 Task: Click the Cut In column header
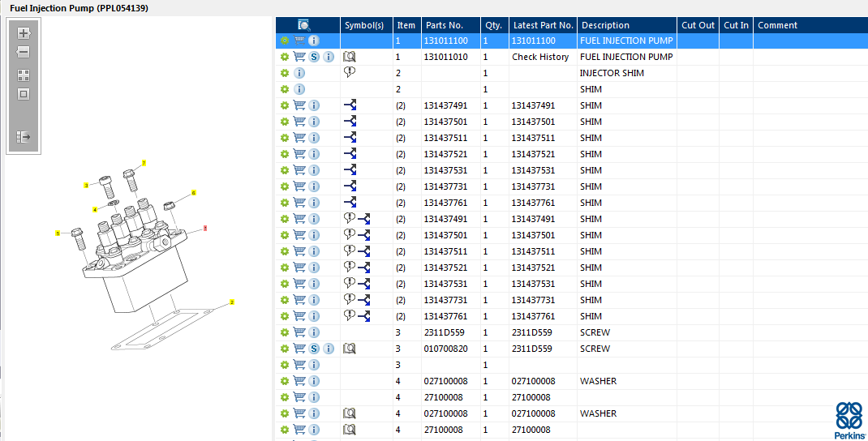pos(736,25)
